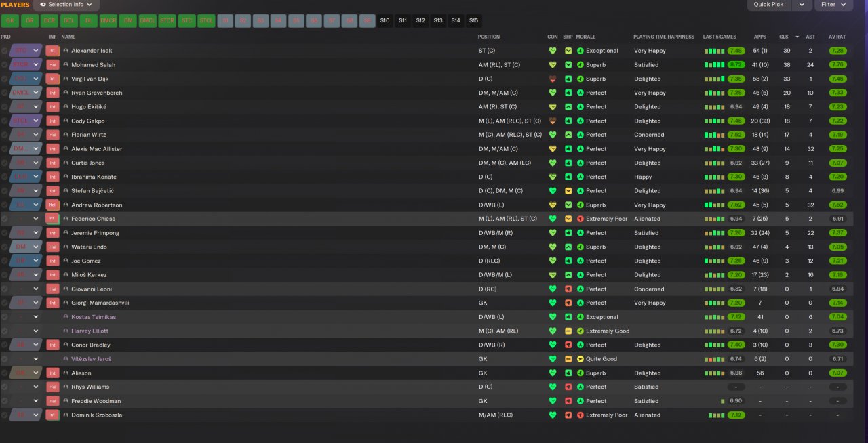Sort by the AV RAT column header

click(837, 37)
